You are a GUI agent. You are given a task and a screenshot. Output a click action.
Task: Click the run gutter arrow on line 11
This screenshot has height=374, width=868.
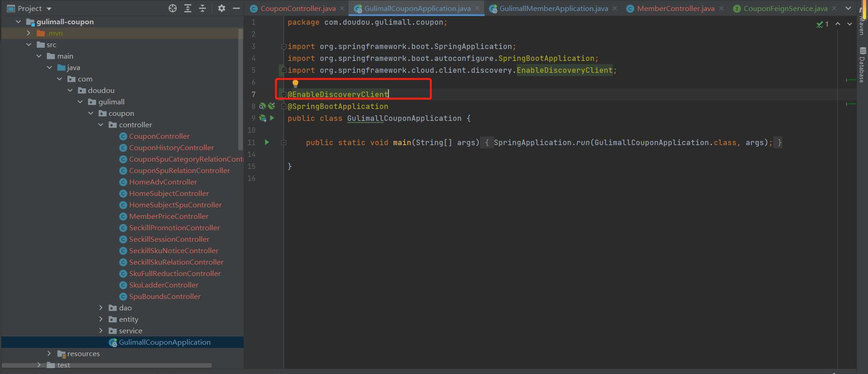[267, 142]
